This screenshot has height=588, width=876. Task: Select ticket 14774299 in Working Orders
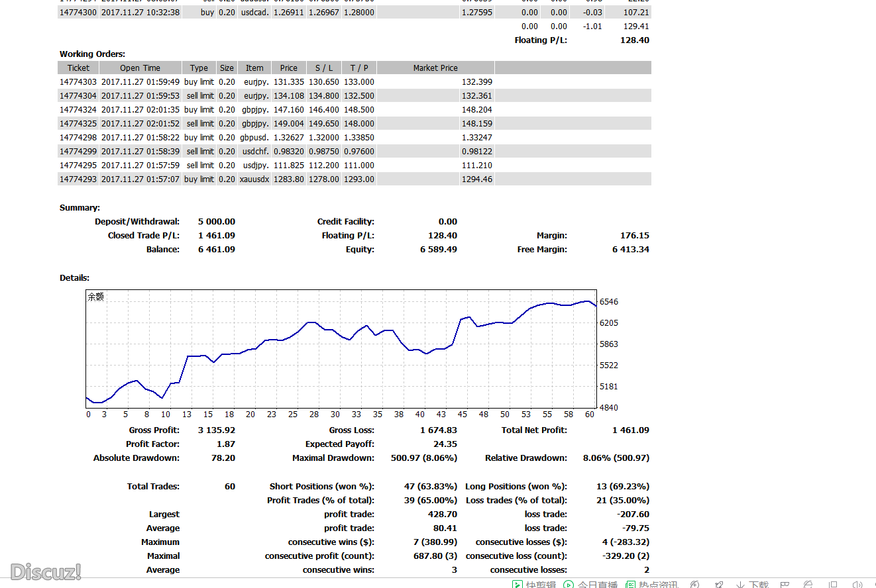point(78,151)
